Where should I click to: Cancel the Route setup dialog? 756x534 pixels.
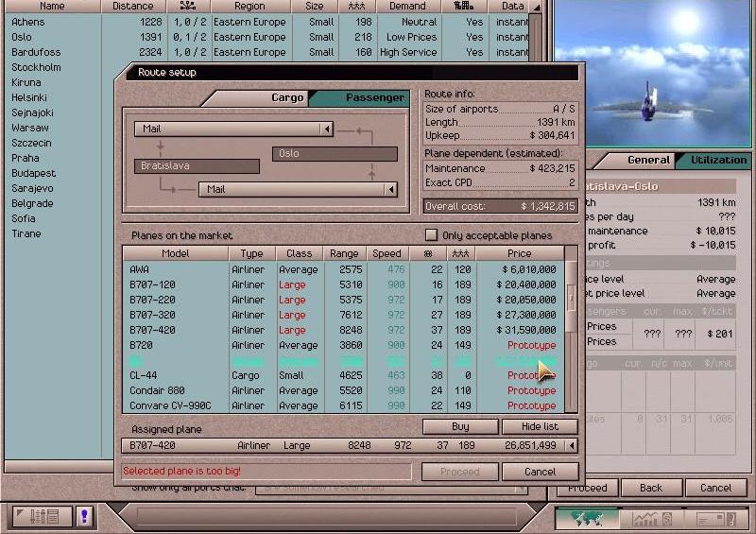tap(540, 472)
